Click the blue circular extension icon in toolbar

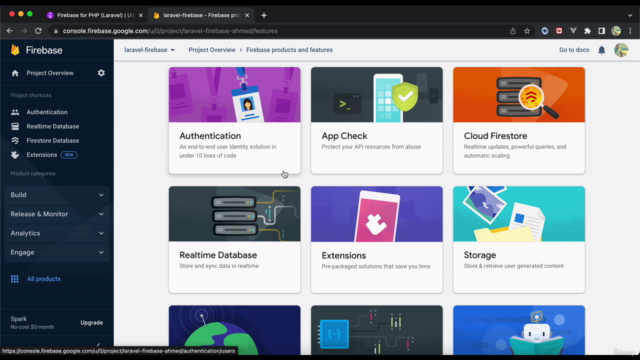544,31
